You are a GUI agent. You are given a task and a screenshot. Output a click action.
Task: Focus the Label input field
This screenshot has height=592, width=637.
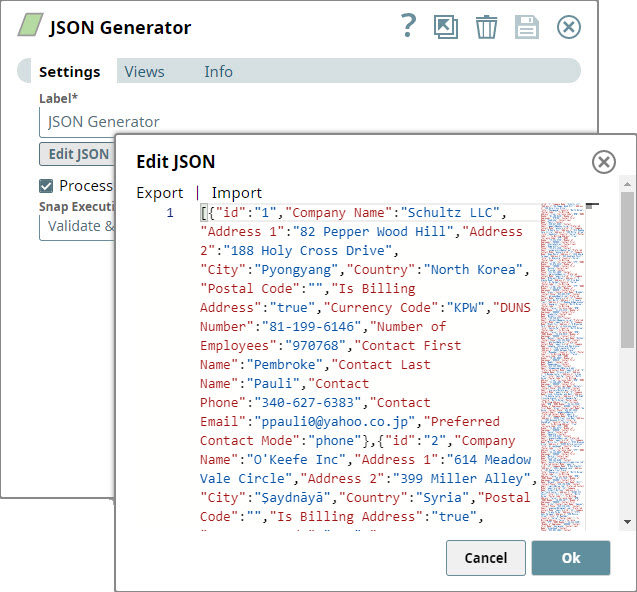coord(300,121)
